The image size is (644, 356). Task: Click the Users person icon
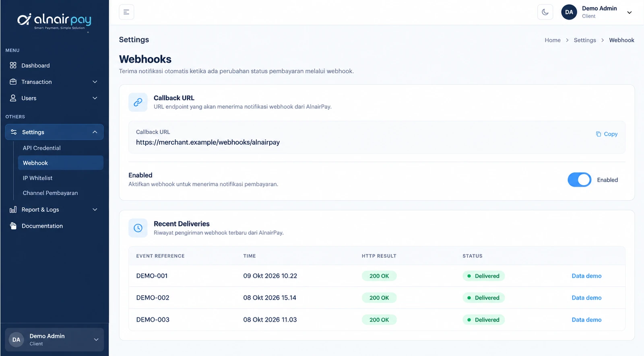(13, 98)
